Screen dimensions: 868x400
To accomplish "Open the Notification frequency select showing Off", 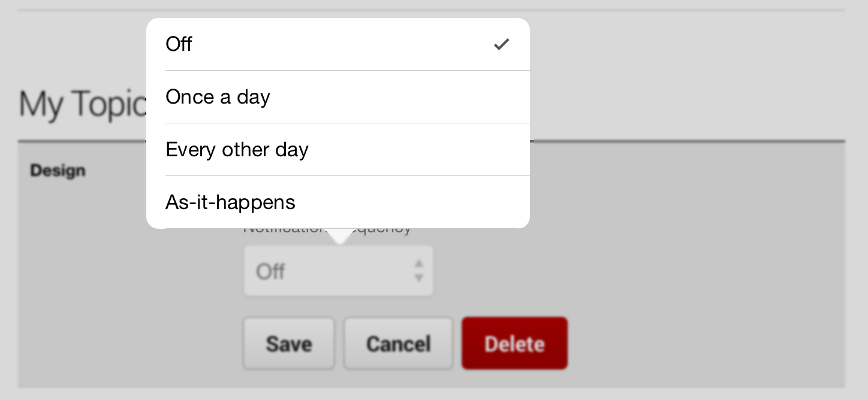I will 338,271.
